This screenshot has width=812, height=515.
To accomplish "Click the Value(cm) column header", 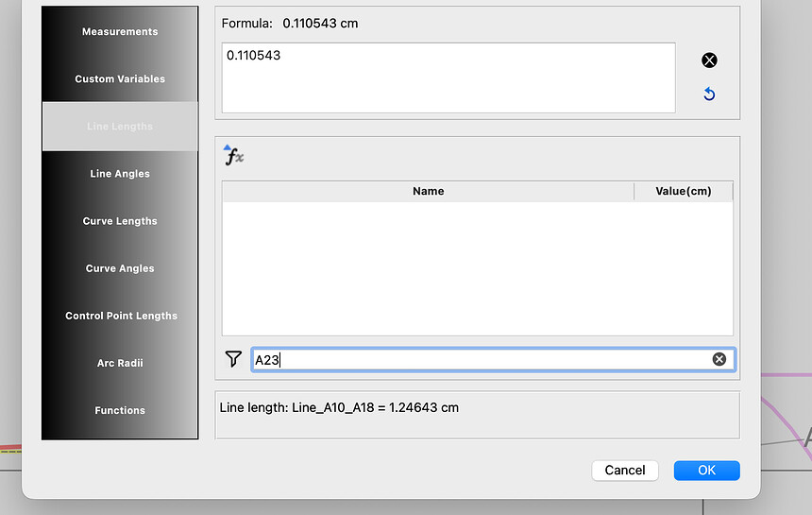I will click(683, 191).
